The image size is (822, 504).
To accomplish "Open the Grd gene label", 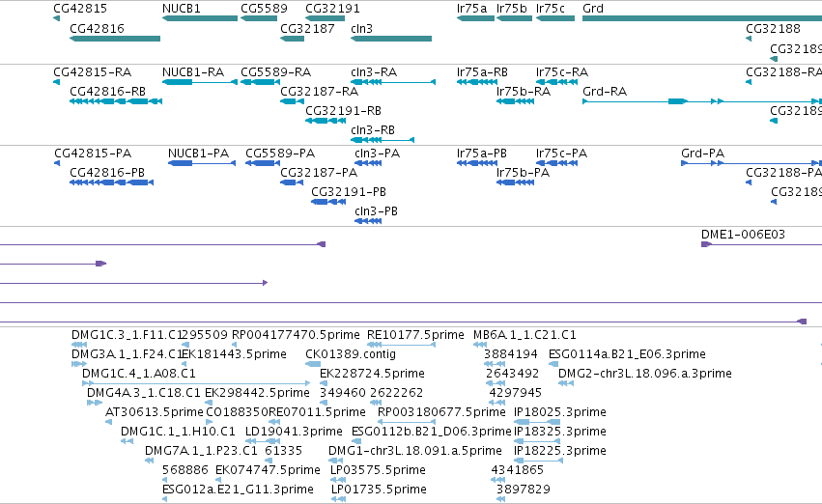I will click(x=593, y=9).
